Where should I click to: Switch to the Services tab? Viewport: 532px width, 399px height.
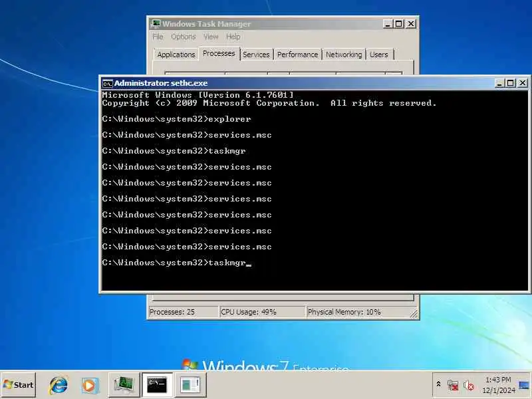(x=256, y=55)
